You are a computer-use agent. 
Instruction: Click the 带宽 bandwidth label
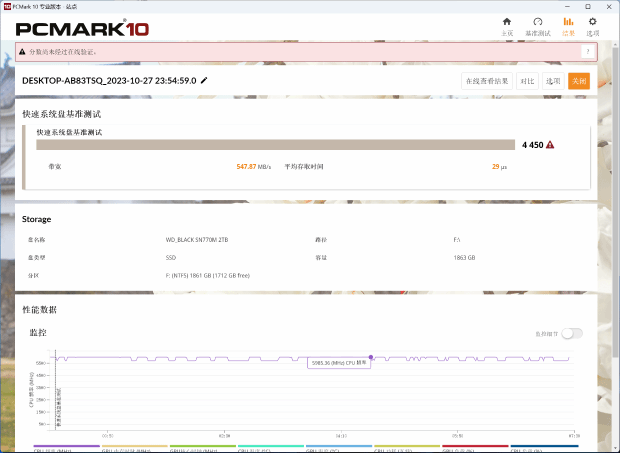click(x=55, y=167)
